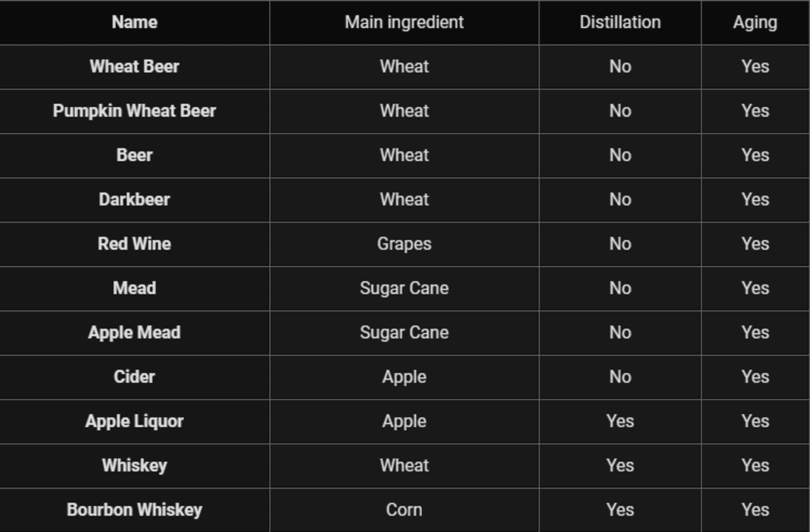The width and height of the screenshot is (810, 532).
Task: Click the Mead row name
Action: [x=135, y=289]
